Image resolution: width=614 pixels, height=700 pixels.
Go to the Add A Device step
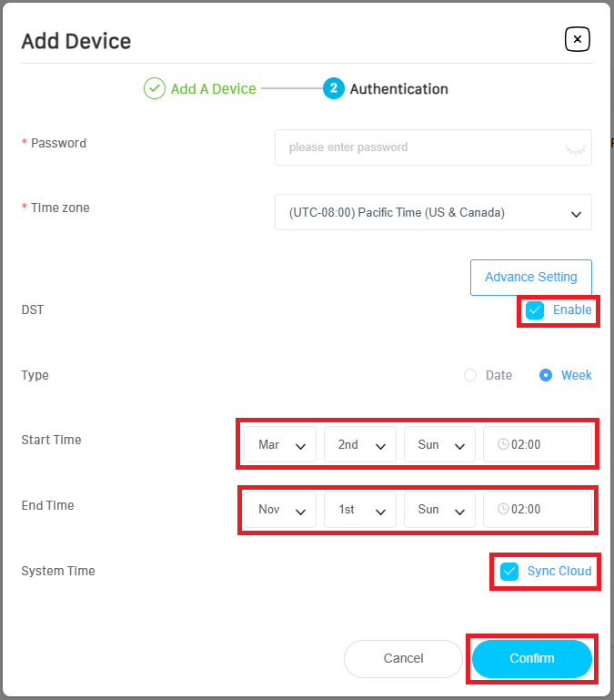[213, 89]
